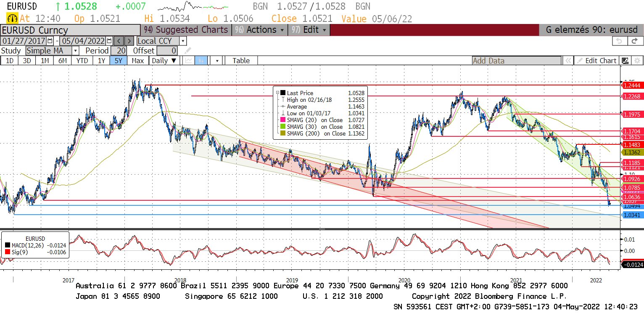Viewport: 644px width, 319px height.
Task: Click the Last Price legend row
Action: pyautogui.click(x=320, y=93)
